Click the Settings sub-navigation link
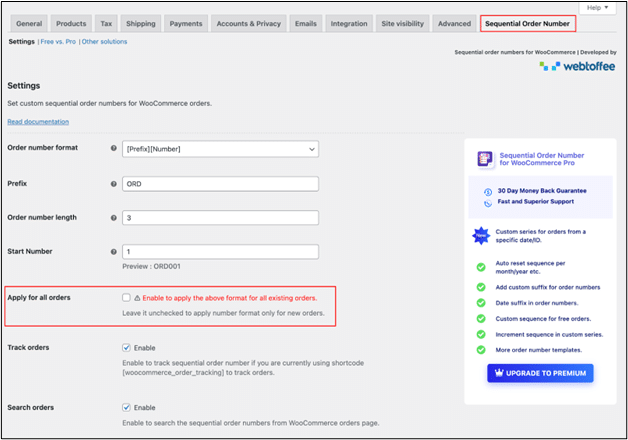 (x=22, y=42)
